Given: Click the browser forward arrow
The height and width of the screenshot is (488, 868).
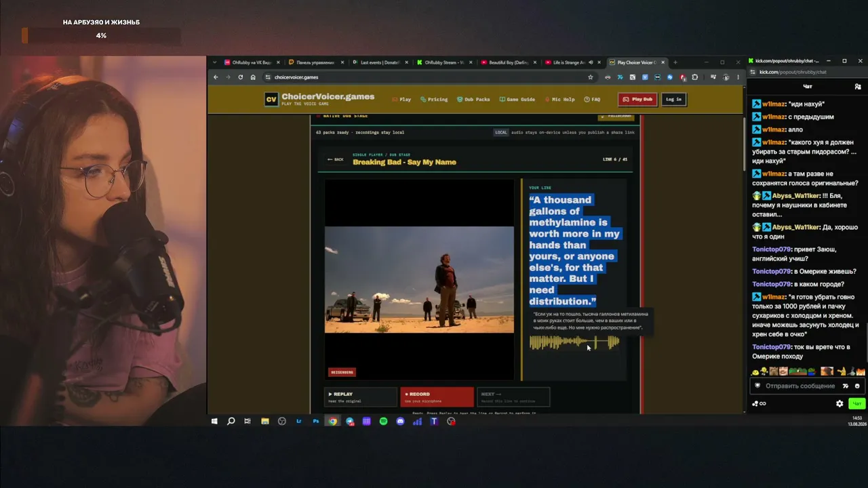Looking at the screenshot, I should click(x=228, y=77).
